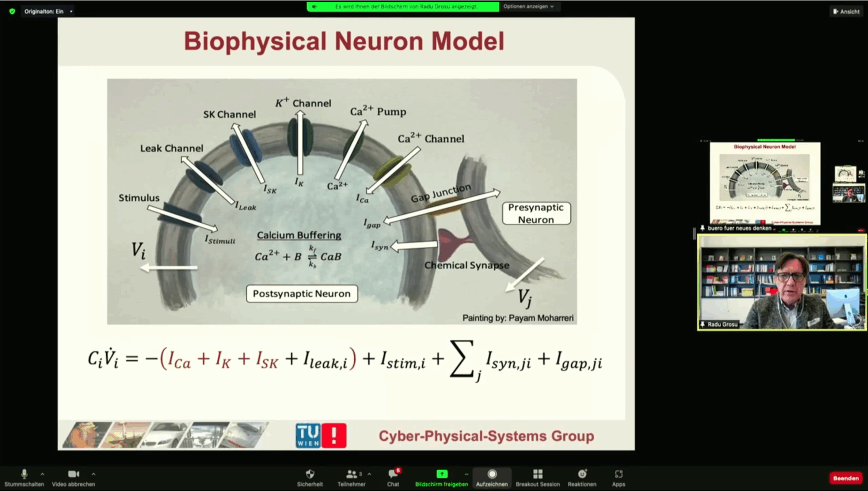Open the Ansicht view menu
The width and height of the screenshot is (868, 491).
point(846,12)
